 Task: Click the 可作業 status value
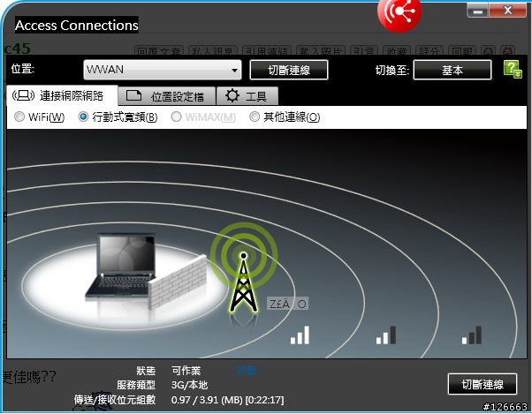pyautogui.click(x=186, y=370)
